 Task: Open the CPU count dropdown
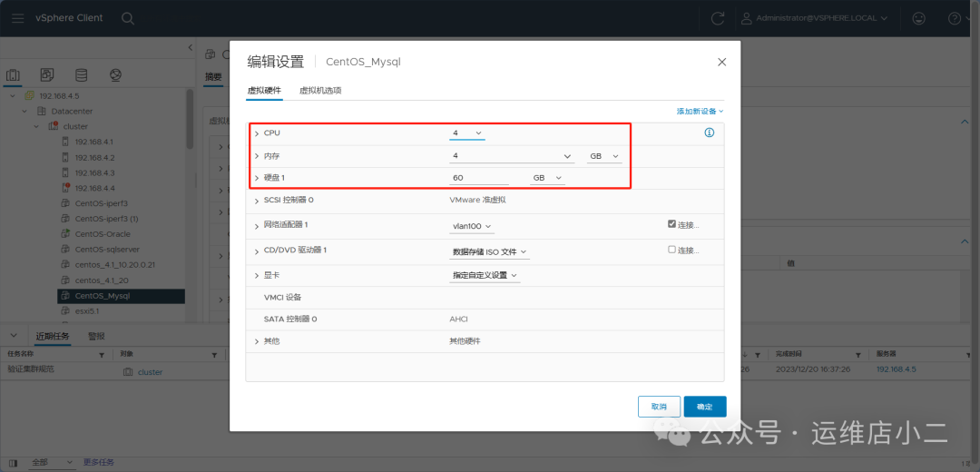(x=467, y=133)
